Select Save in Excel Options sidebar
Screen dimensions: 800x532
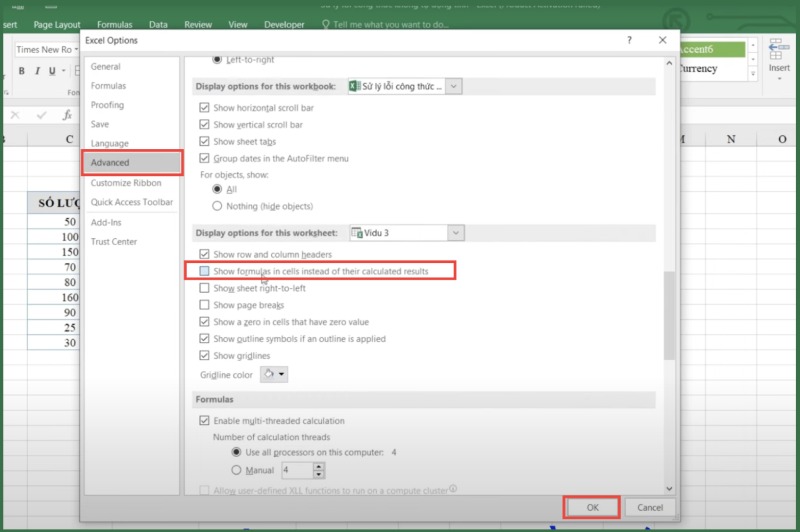(132, 124)
